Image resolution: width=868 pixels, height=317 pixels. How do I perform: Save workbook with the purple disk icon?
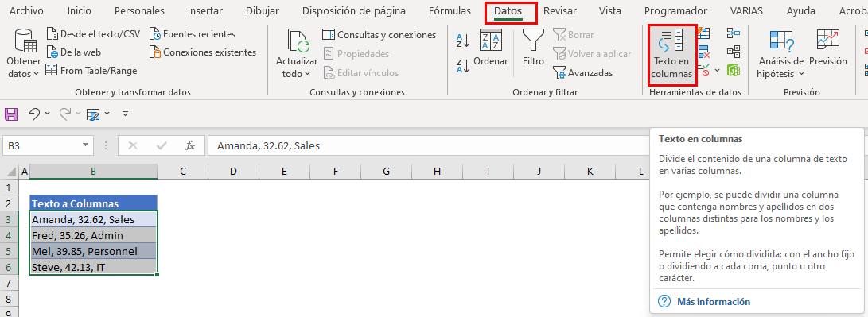[x=11, y=114]
